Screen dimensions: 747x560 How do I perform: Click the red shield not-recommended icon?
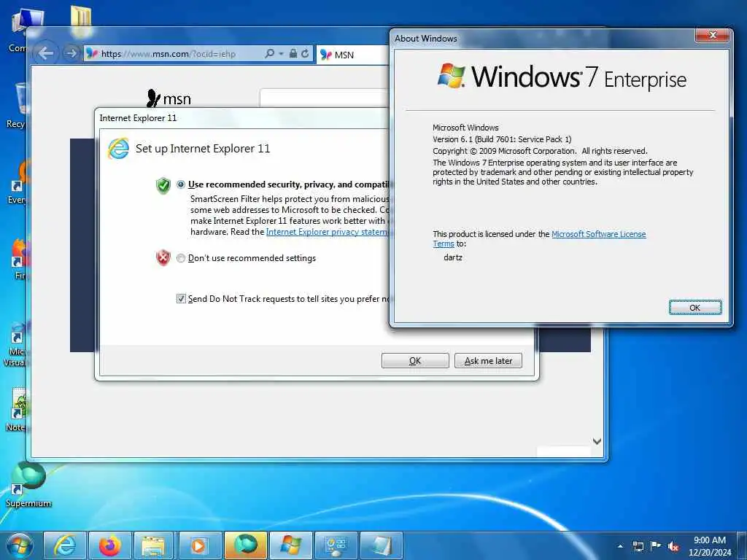(x=163, y=257)
